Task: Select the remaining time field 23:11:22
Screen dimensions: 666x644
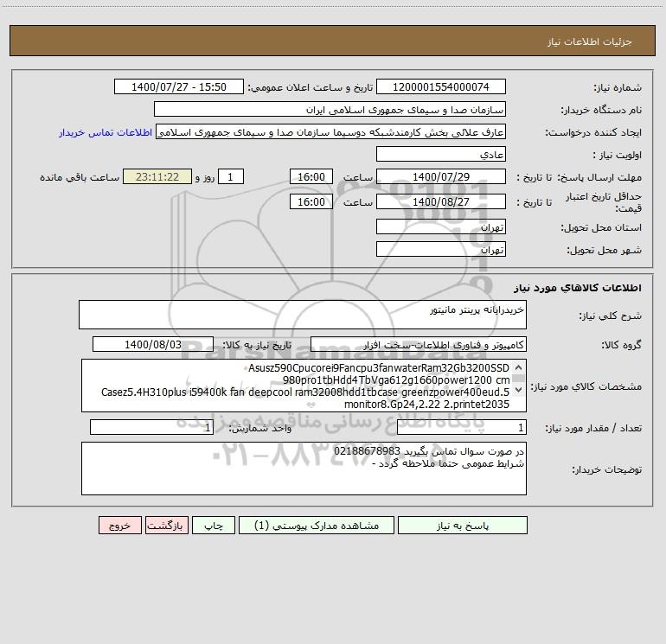Action: 157,177
